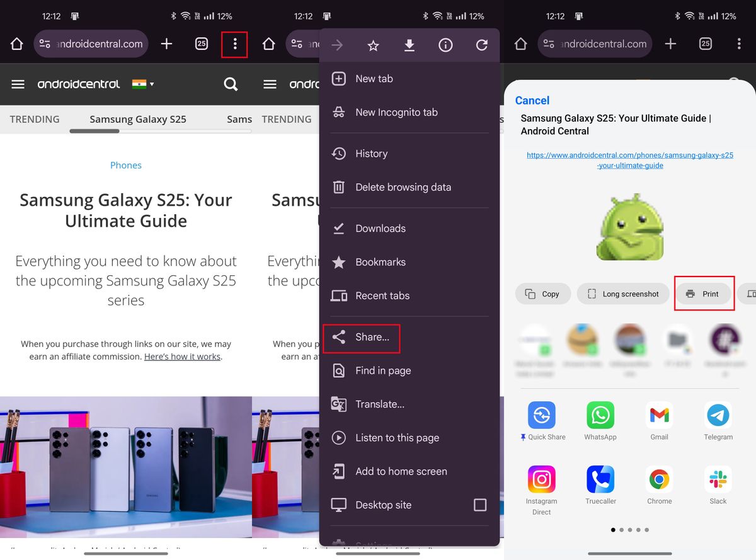The height and width of the screenshot is (560, 756).
Task: Reload the page with the refresh icon
Action: pyautogui.click(x=481, y=45)
